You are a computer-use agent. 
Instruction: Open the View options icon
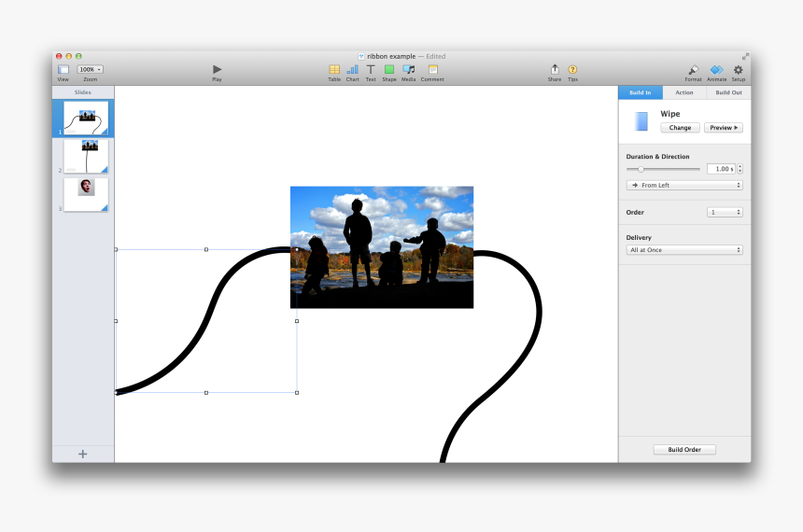coord(63,69)
